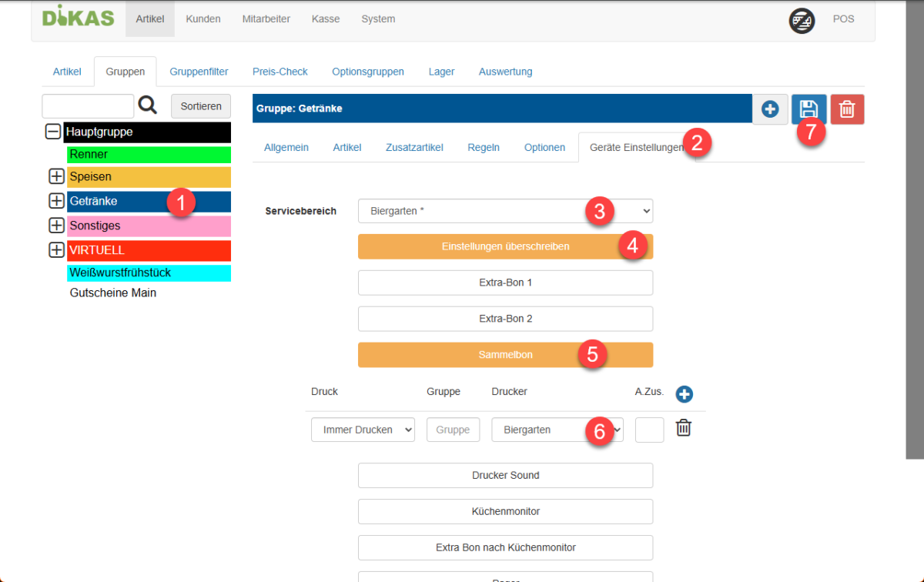The image size is (924, 582).
Task: Click the Sortieren button
Action: coord(200,106)
